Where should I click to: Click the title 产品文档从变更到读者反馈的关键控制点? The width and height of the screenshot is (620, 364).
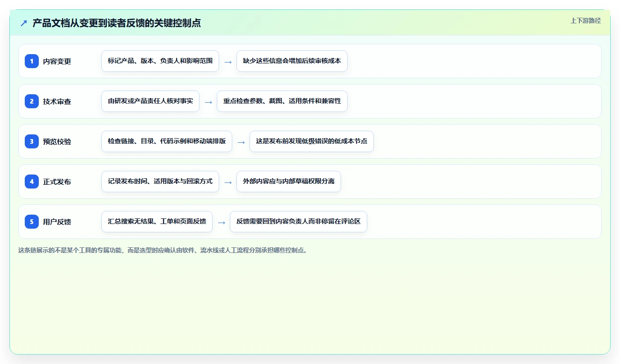click(x=117, y=23)
